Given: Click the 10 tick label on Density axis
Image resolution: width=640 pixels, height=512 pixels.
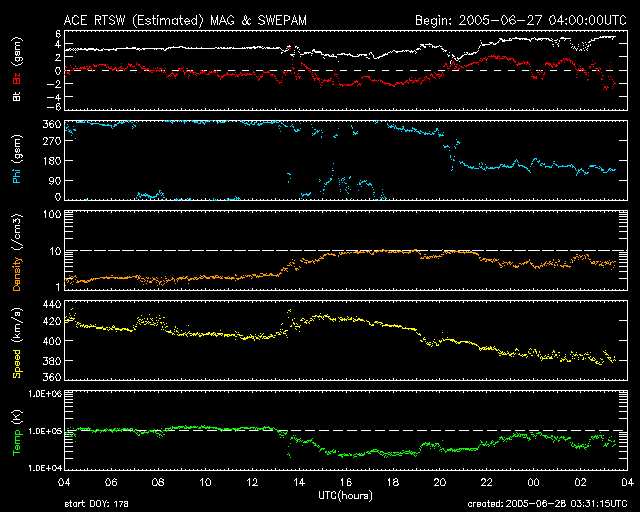Looking at the screenshot, I should 55,252.
